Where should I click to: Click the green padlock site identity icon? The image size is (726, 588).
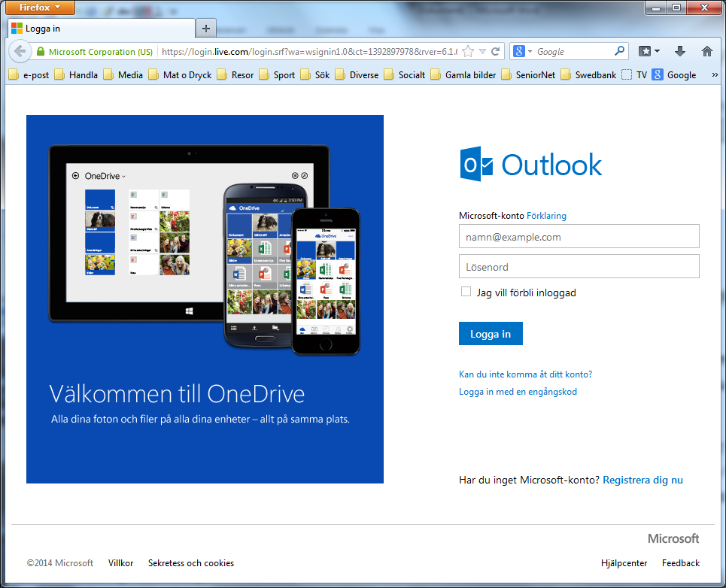coord(41,51)
